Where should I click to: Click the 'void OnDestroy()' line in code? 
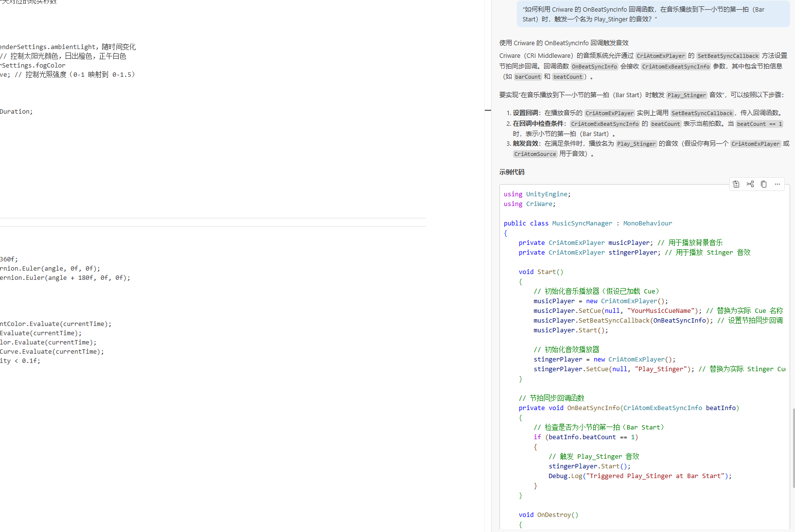(548, 515)
